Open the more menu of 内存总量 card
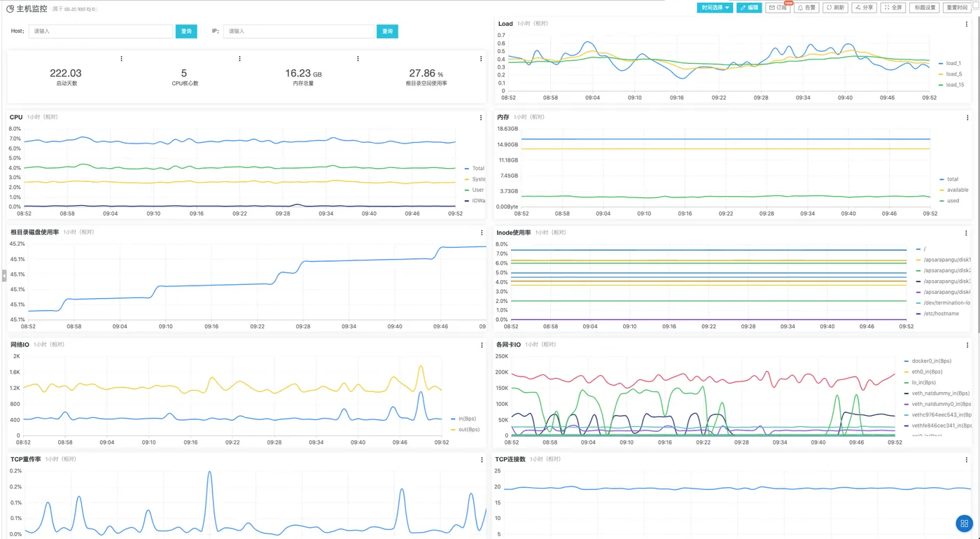The height and width of the screenshot is (539, 980). 358,59
